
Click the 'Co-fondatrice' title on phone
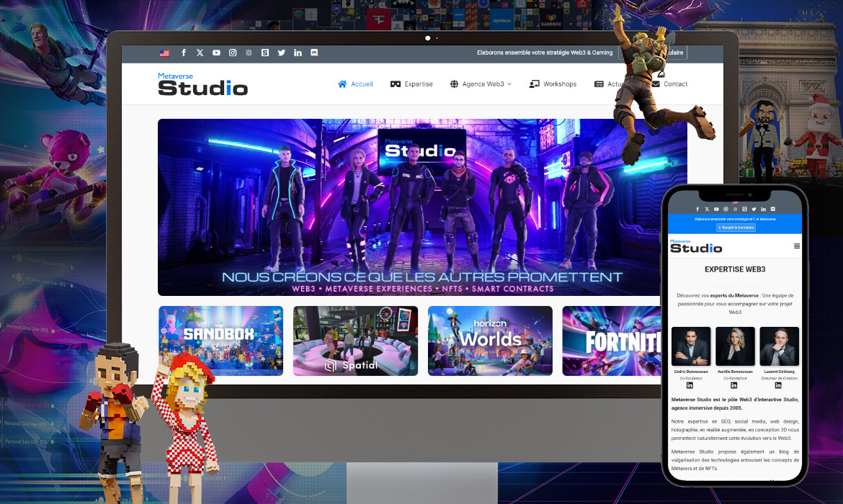pos(734,378)
